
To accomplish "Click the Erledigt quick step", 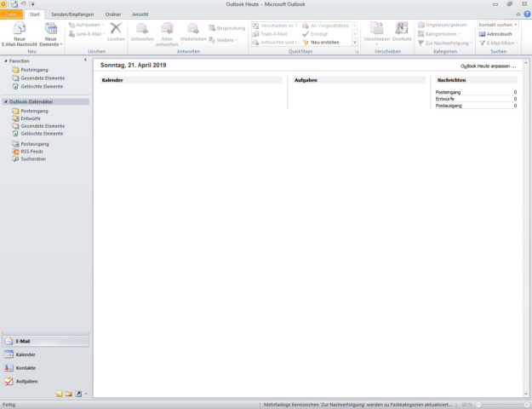I will [x=315, y=34].
